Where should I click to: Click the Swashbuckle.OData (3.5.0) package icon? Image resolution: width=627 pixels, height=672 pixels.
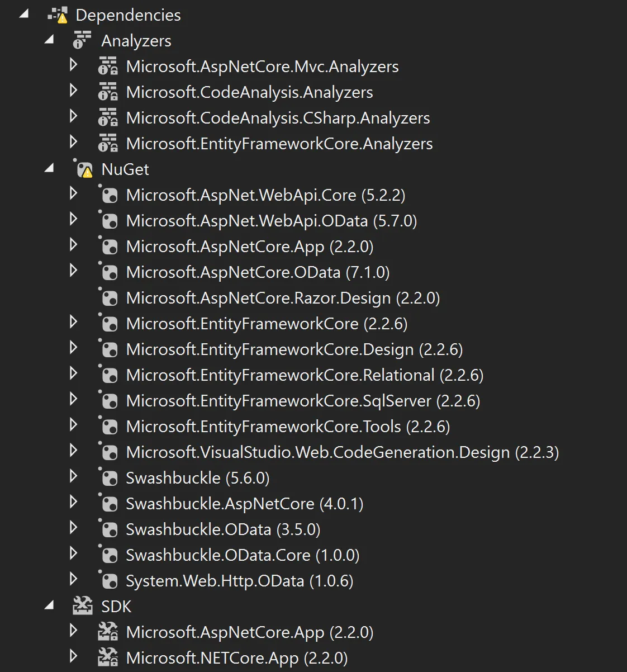pyautogui.click(x=108, y=529)
